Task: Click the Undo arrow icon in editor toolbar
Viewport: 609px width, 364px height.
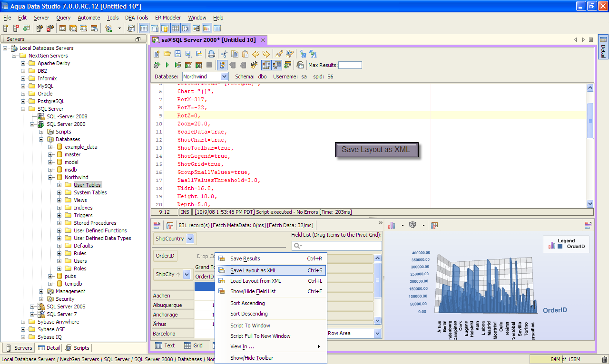Action: click(256, 54)
